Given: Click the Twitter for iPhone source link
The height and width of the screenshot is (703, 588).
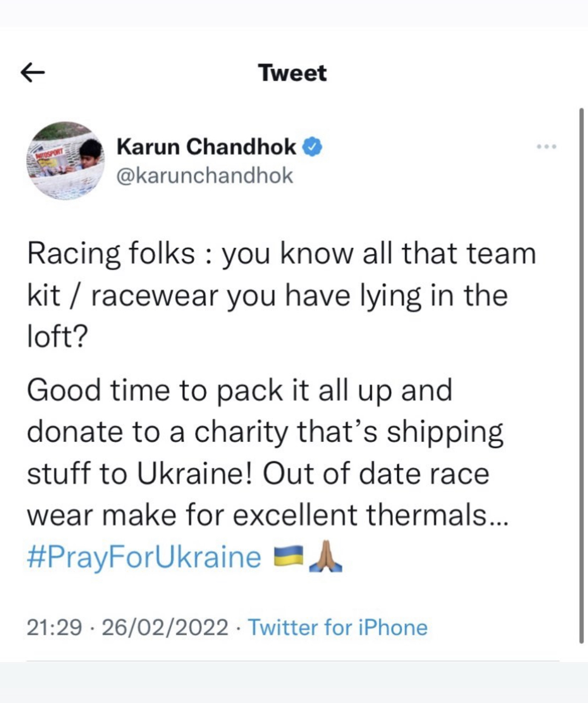Looking at the screenshot, I should click(x=337, y=628).
